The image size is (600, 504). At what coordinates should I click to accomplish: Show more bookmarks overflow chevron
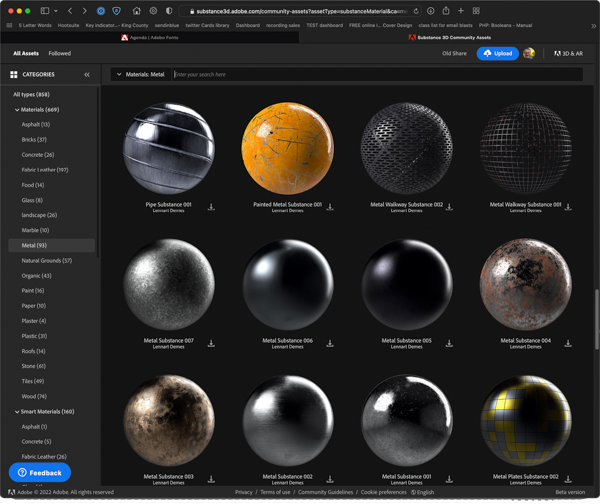[593, 26]
